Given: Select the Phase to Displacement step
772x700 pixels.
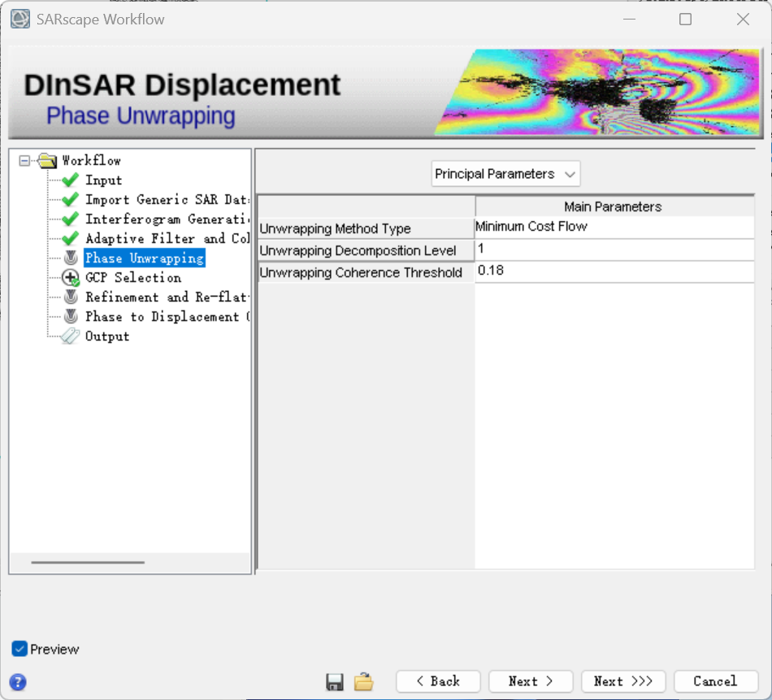Looking at the screenshot, I should [x=167, y=316].
